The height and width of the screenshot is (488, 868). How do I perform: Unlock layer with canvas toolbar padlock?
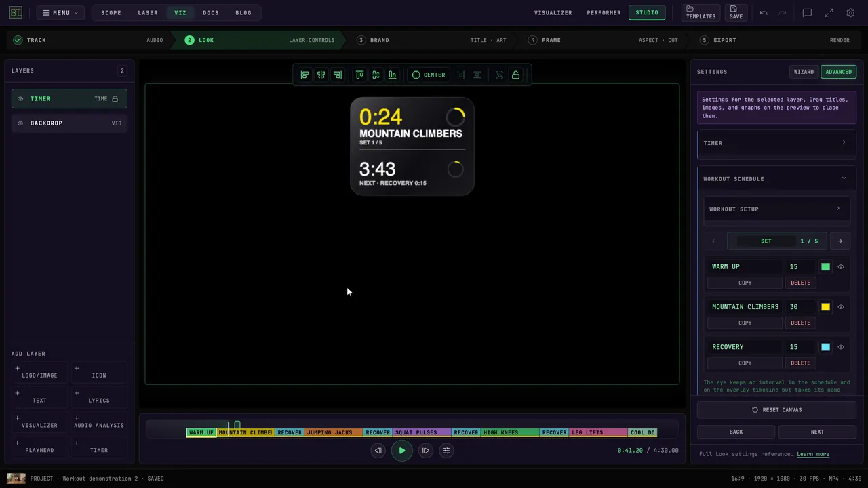click(516, 75)
